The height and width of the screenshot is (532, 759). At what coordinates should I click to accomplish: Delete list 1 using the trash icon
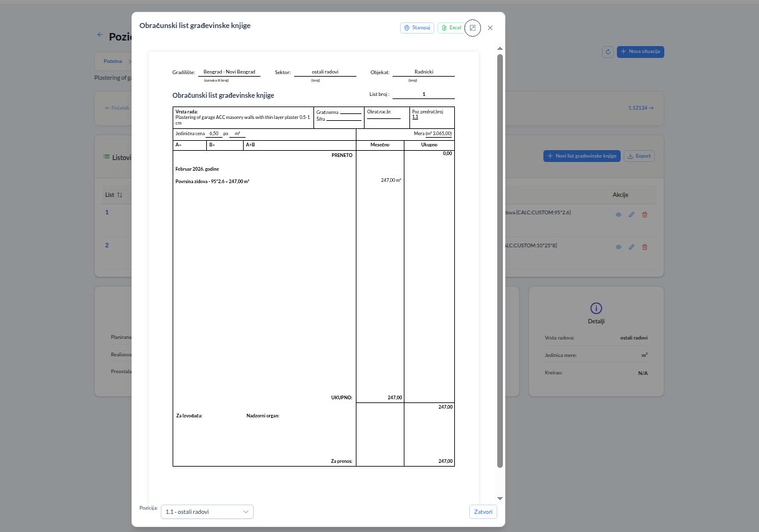[x=644, y=214]
